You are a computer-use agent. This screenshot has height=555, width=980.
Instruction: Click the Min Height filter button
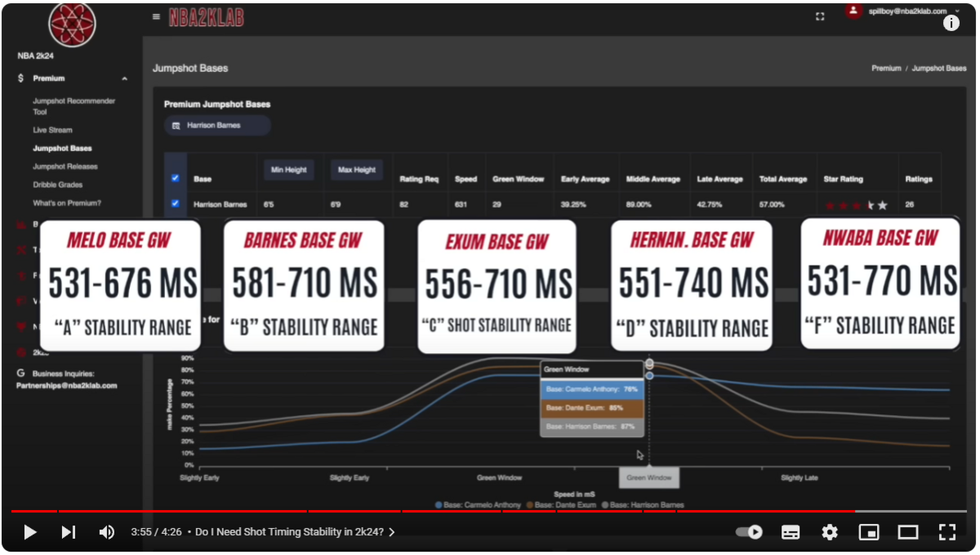(289, 170)
